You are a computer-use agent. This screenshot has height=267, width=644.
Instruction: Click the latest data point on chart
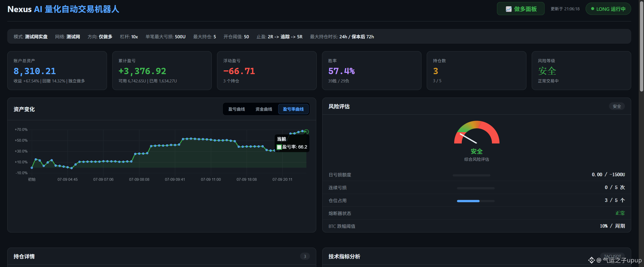click(x=306, y=132)
